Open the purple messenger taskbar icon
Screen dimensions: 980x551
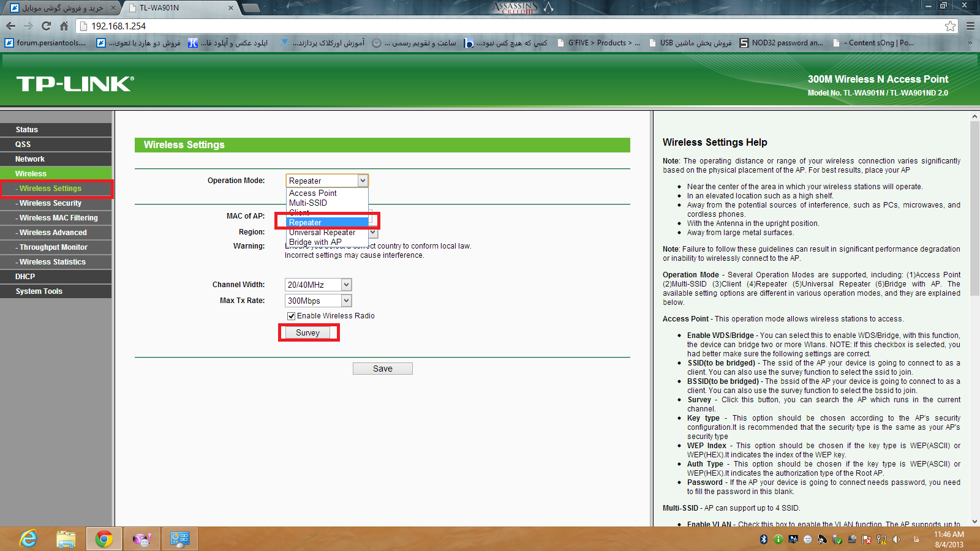pyautogui.click(x=142, y=539)
